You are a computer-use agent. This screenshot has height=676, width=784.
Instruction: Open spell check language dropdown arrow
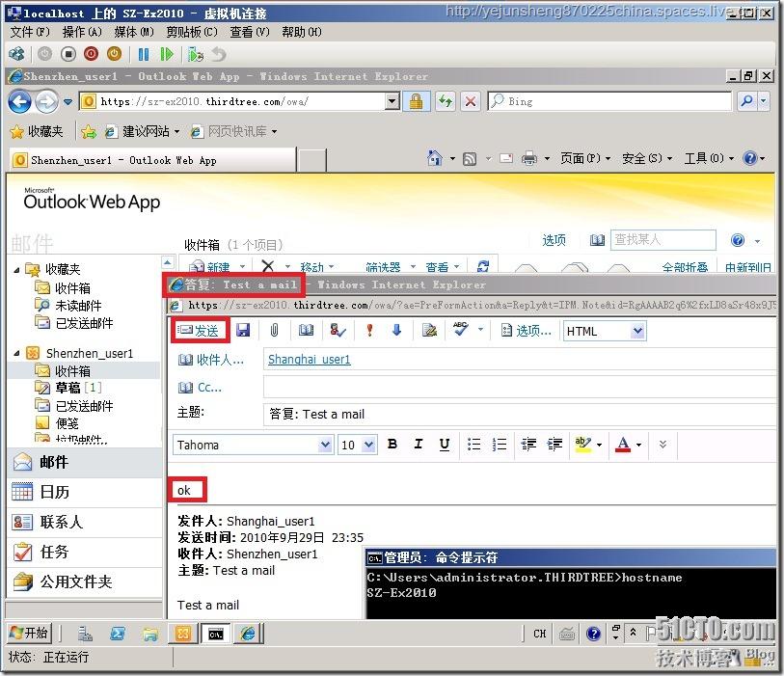tap(480, 330)
